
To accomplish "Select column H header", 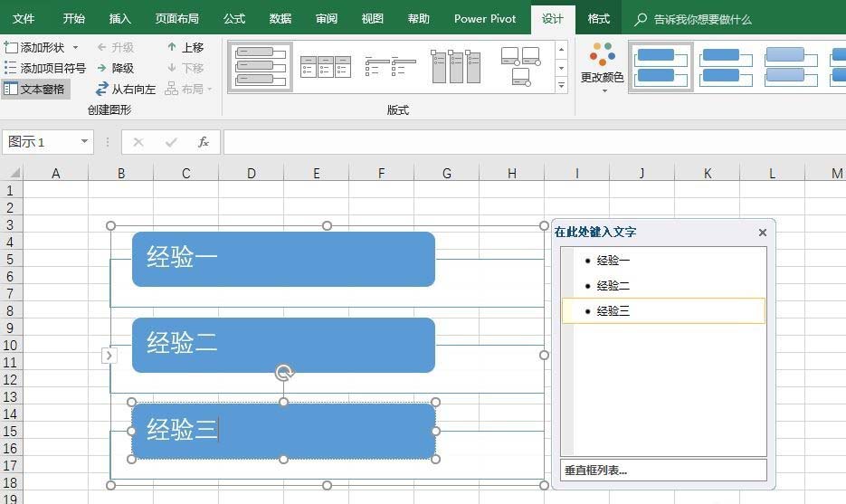I will coord(511,173).
